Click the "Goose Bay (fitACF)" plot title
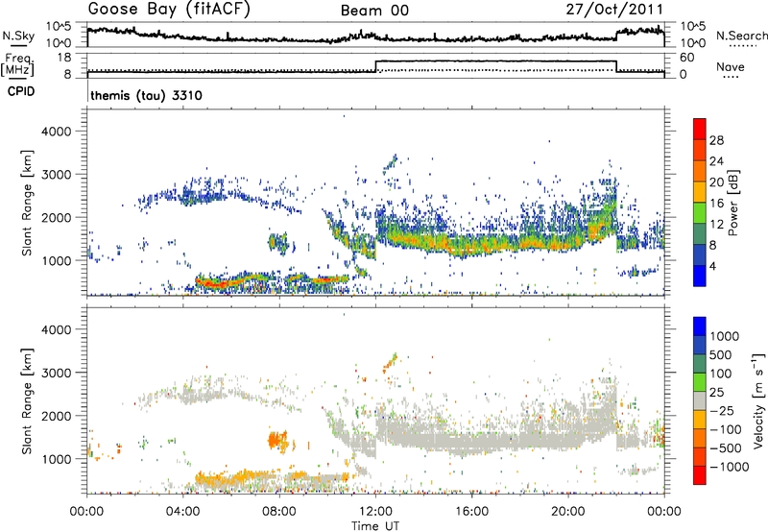This screenshot has width=768, height=532. (169, 10)
